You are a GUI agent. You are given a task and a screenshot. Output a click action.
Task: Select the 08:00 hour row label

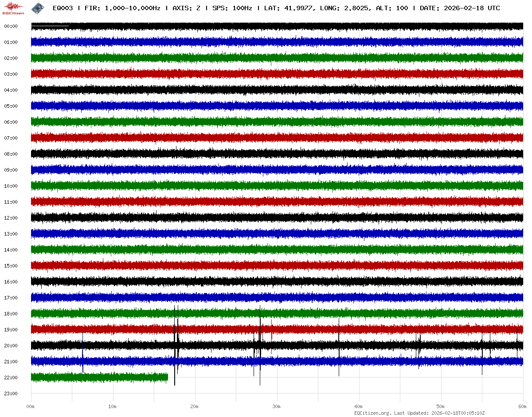(x=11, y=154)
